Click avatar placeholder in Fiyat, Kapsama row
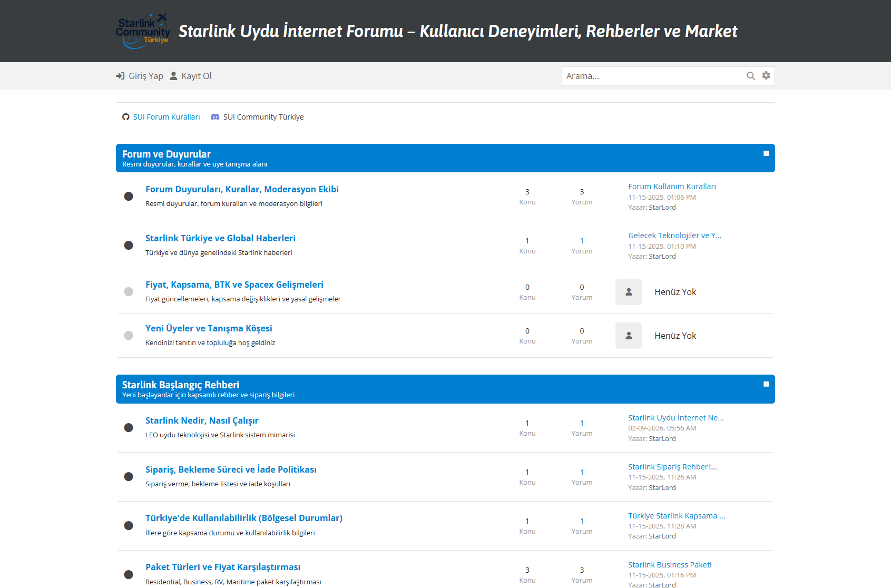The height and width of the screenshot is (588, 891). tap(629, 292)
